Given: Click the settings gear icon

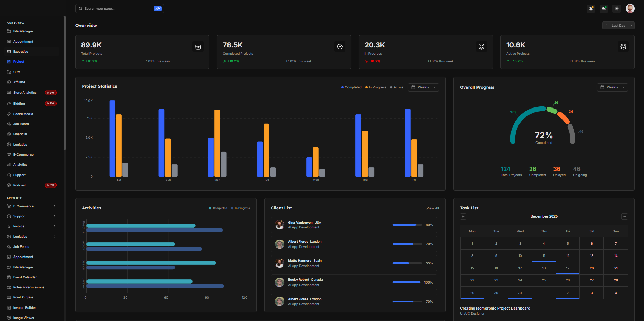Looking at the screenshot, I should tap(617, 9).
